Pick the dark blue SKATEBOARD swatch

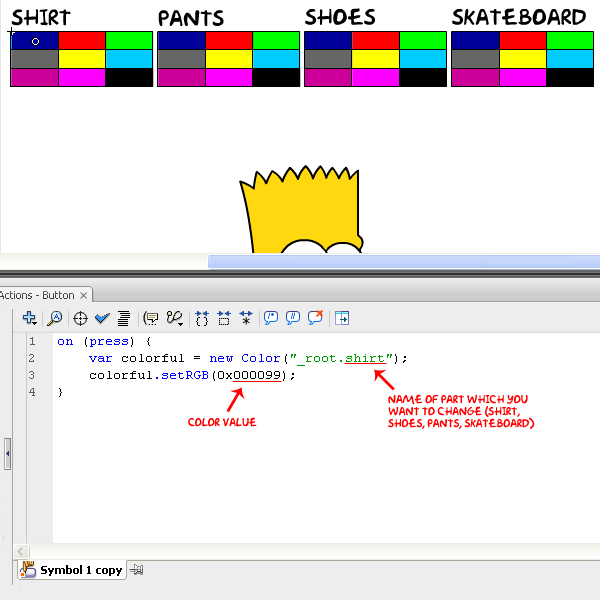pyautogui.click(x=476, y=41)
